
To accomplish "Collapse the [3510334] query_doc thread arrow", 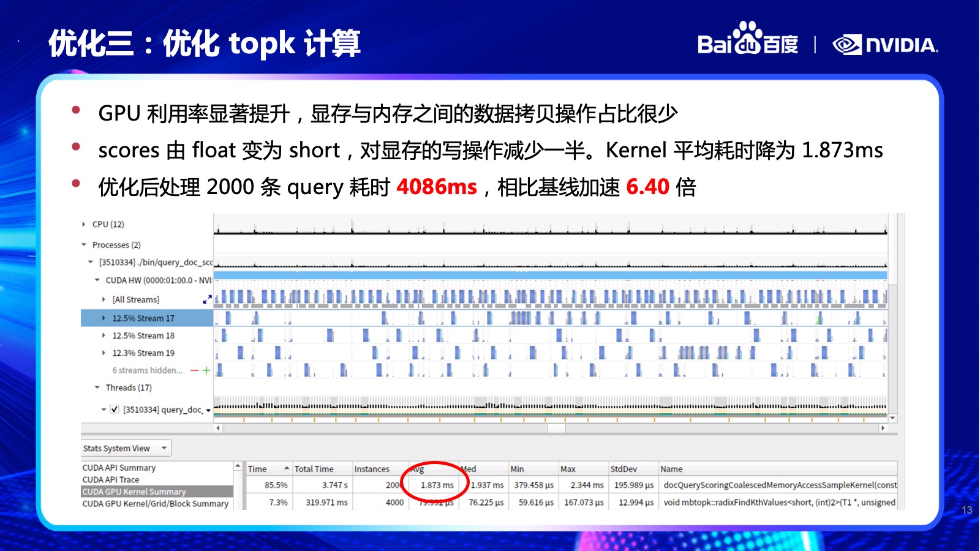I will [104, 410].
